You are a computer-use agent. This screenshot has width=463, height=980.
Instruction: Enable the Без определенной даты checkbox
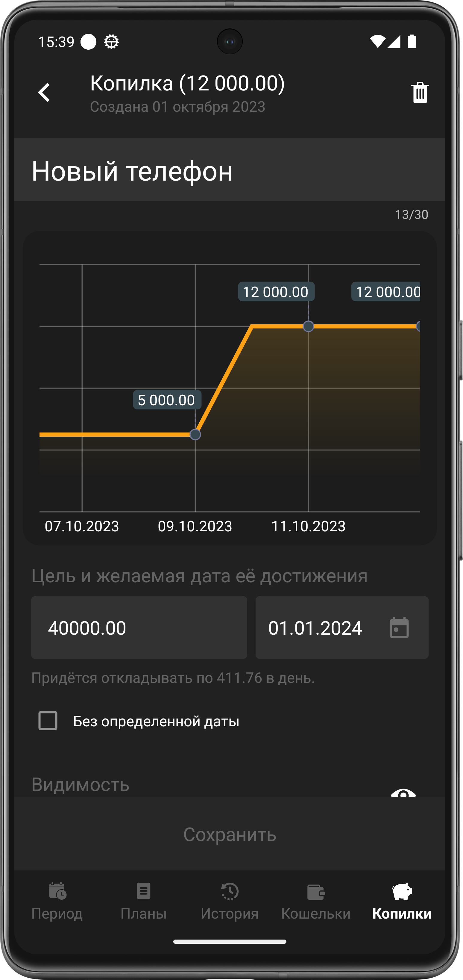tap(48, 721)
